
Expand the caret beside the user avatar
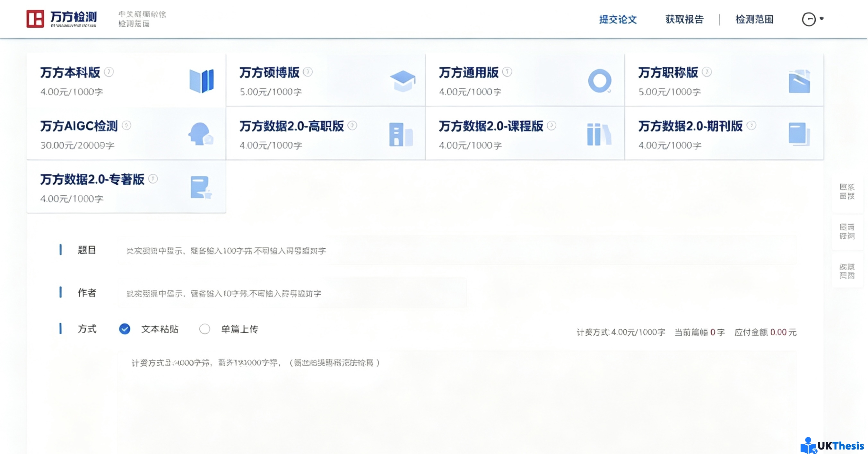coord(822,19)
